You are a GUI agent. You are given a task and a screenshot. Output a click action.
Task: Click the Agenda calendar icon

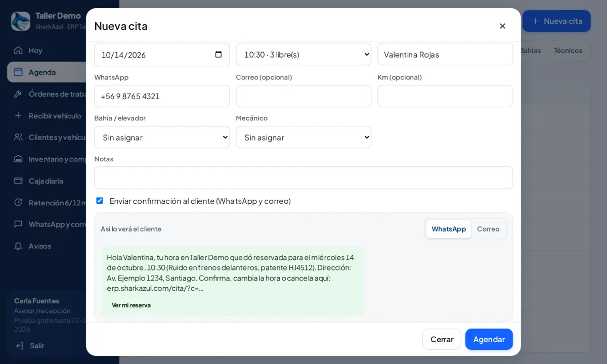[18, 72]
